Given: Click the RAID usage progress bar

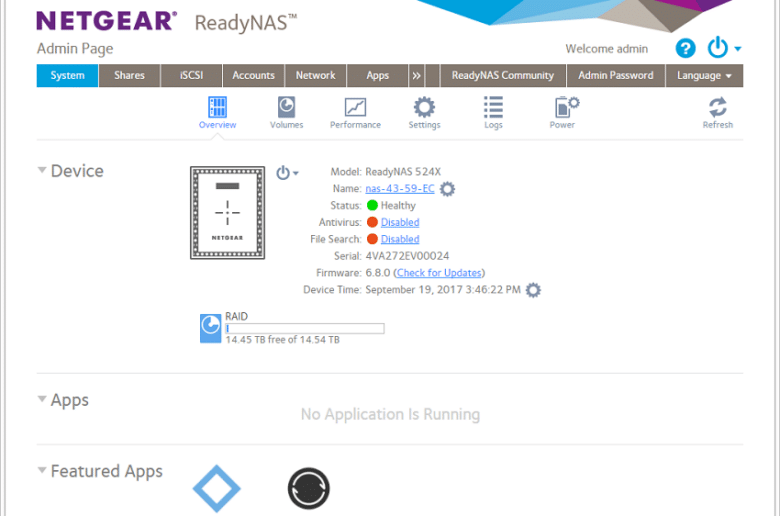Looking at the screenshot, I should tap(304, 328).
